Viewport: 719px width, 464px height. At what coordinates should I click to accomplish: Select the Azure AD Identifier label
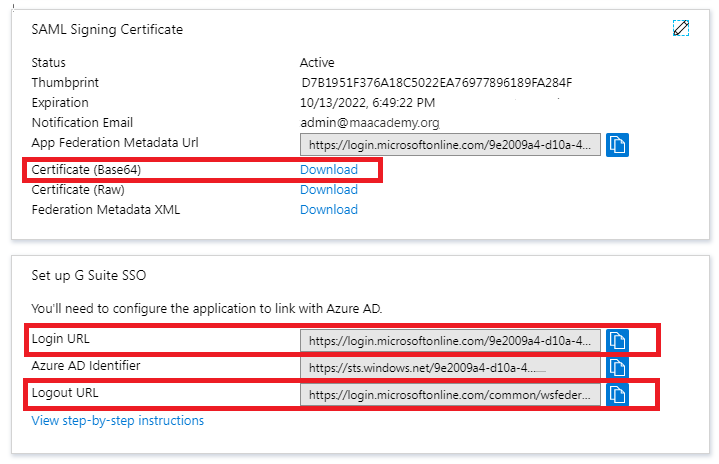click(86, 365)
